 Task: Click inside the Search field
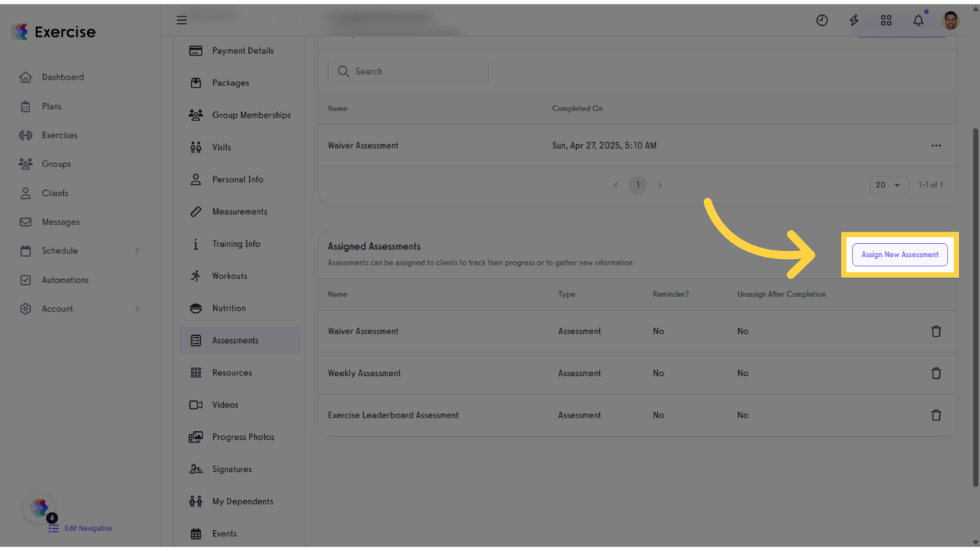coord(407,71)
